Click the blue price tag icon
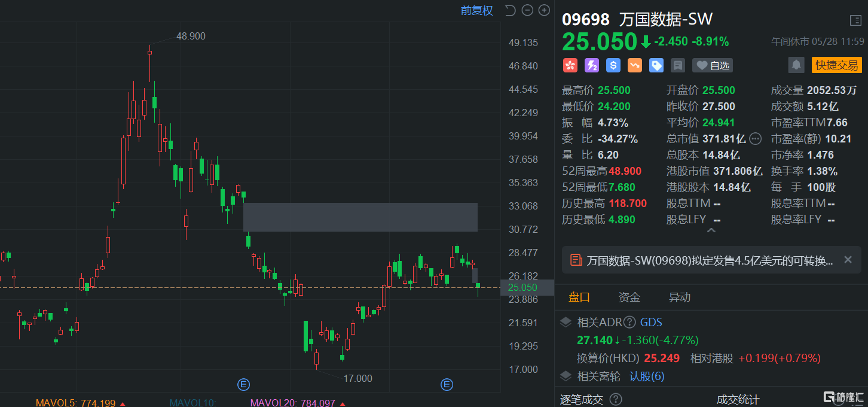The image size is (868, 407). (x=656, y=65)
